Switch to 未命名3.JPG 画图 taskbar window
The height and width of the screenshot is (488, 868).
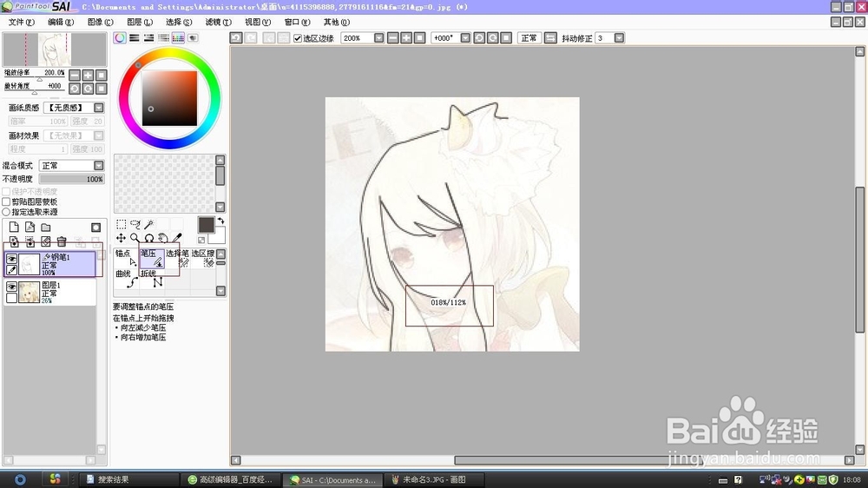click(433, 479)
